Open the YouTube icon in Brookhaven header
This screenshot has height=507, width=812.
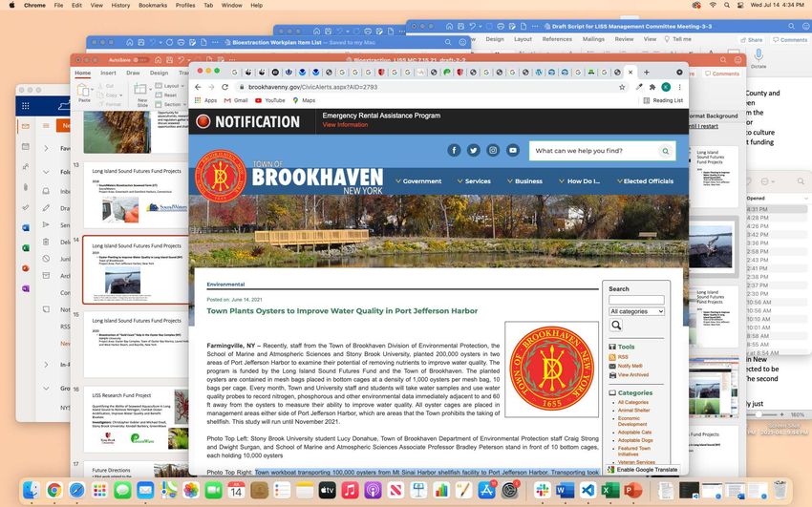tap(513, 151)
